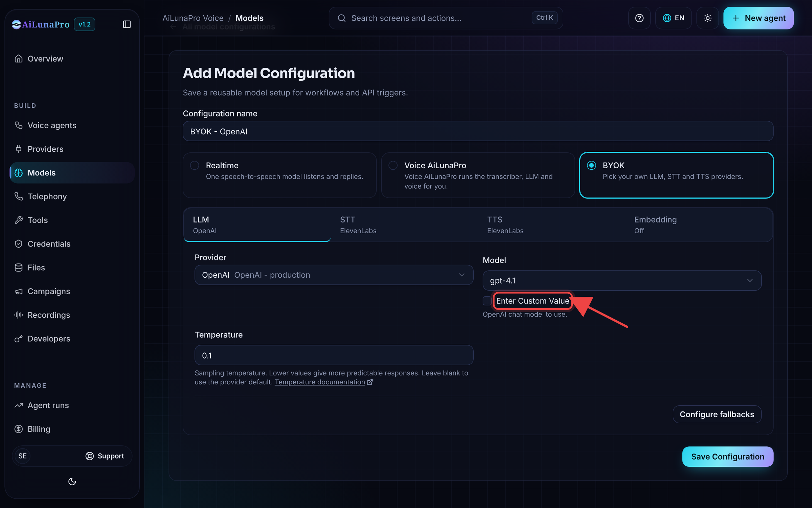
Task: Check the Enter Custom Value checkbox
Action: (487, 301)
